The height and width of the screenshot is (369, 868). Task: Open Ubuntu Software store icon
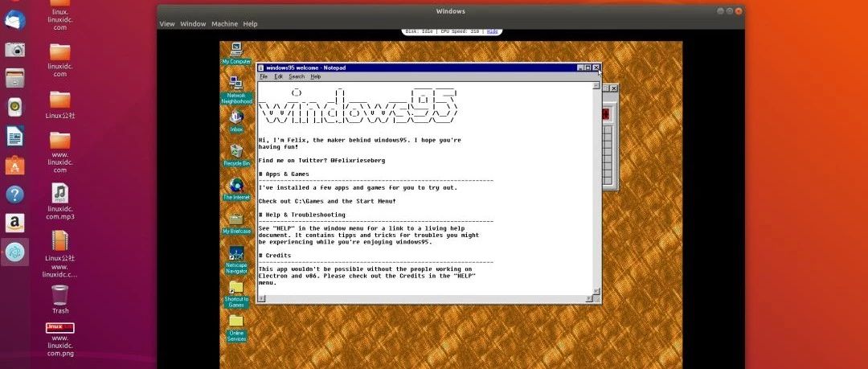(x=15, y=165)
